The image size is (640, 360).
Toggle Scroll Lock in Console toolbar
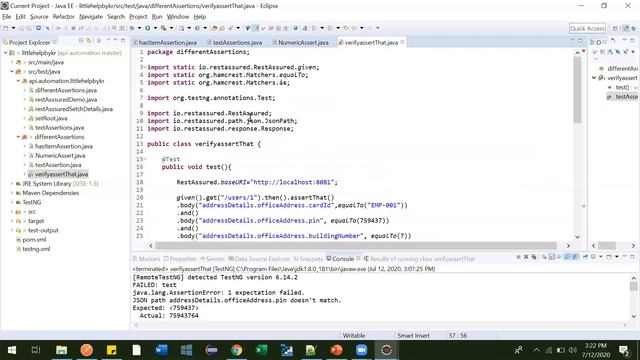[x=551, y=257]
